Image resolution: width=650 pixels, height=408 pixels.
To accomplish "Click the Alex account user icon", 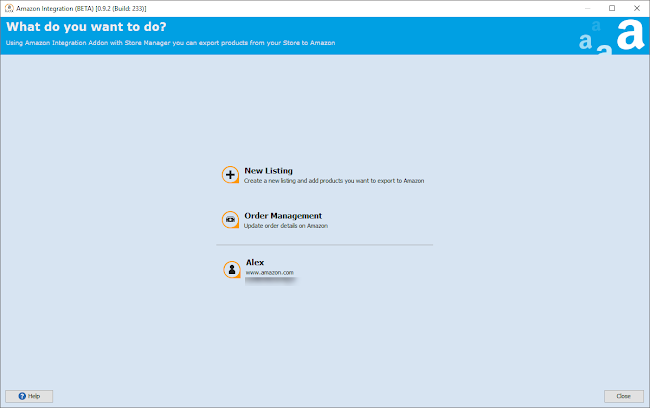I will 232,270.
